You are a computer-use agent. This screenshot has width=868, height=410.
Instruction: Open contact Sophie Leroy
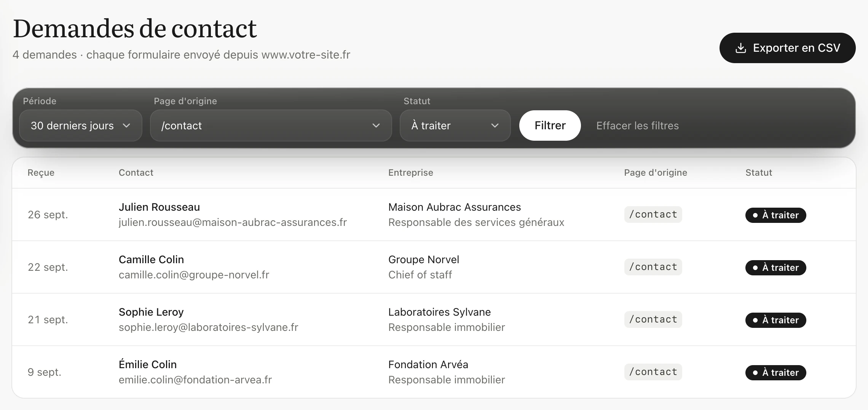[151, 312]
